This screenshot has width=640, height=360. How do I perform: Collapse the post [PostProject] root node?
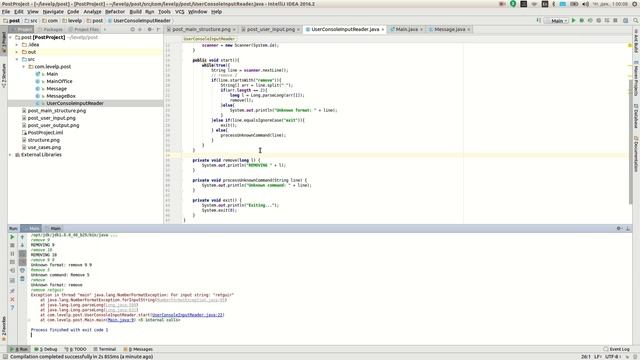11,37
